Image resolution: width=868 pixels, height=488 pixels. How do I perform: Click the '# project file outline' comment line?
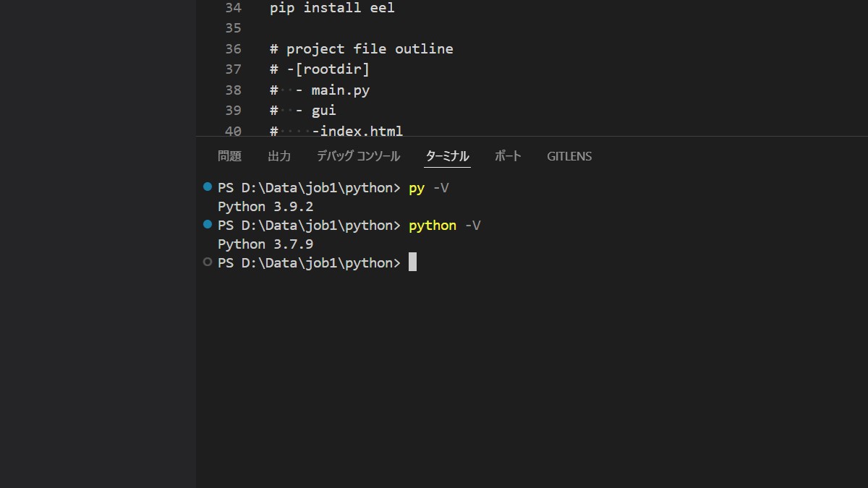(362, 49)
